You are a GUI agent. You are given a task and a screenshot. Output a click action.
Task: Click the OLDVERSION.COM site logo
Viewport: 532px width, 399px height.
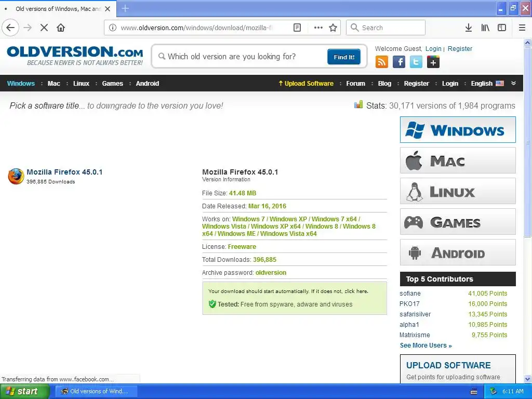[75, 56]
